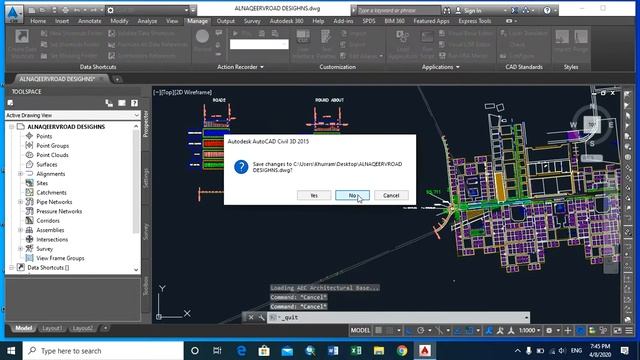Switch to the Layout1 tab
The image size is (640, 360).
[51, 328]
